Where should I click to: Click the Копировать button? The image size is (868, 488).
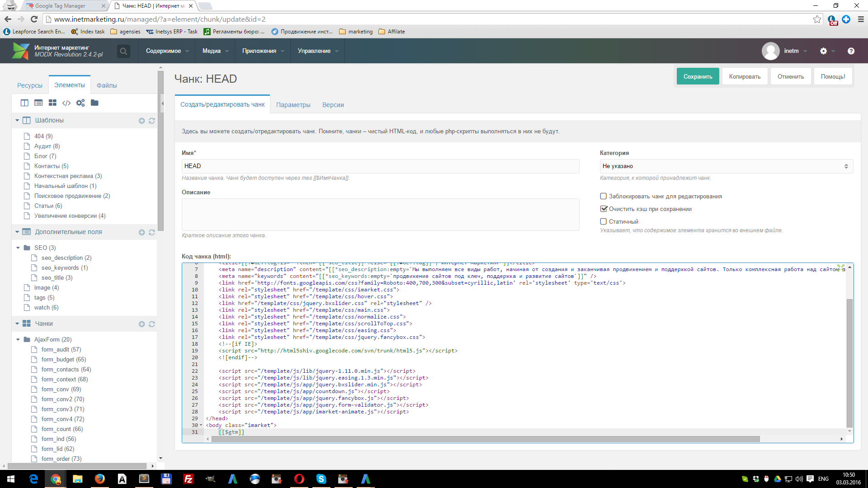tap(745, 76)
